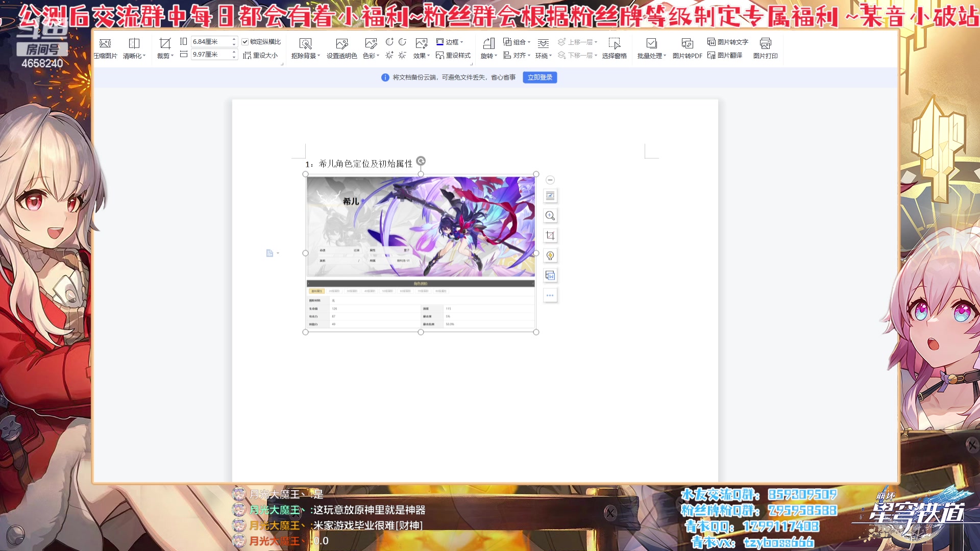
Task: Open the 抠除背景 remove background dropdown
Action: [x=305, y=56]
